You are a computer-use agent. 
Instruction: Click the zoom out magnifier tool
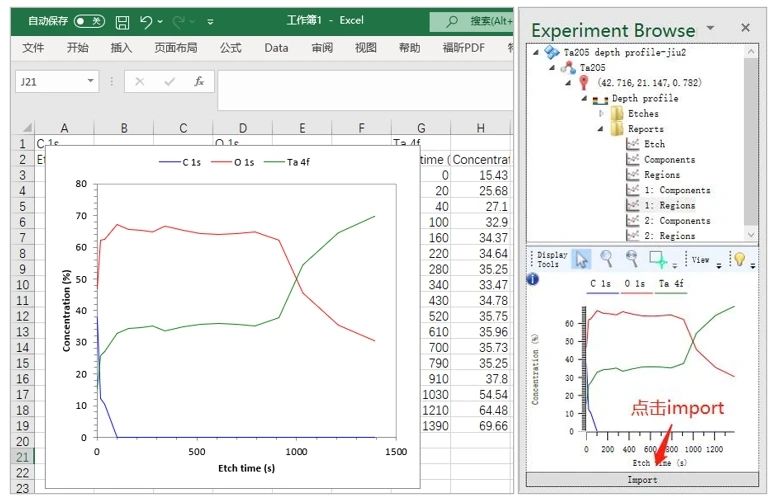631,259
